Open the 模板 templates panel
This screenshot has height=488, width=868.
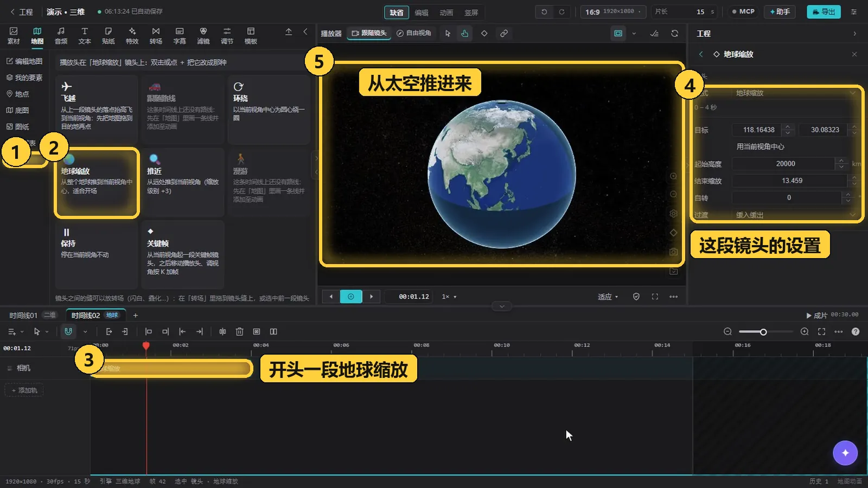coord(251,36)
